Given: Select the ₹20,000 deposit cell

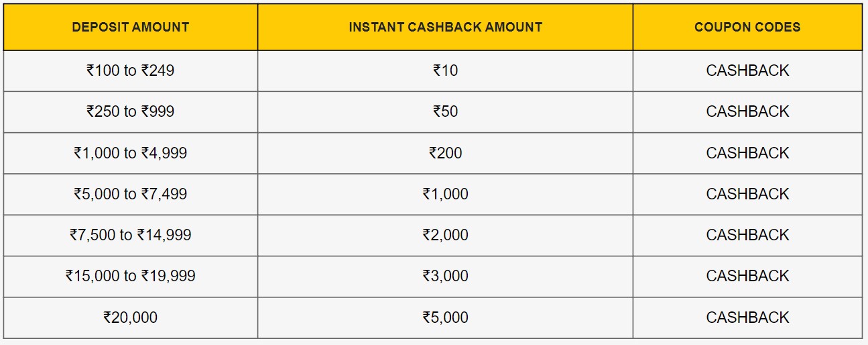Looking at the screenshot, I should click(x=131, y=318).
